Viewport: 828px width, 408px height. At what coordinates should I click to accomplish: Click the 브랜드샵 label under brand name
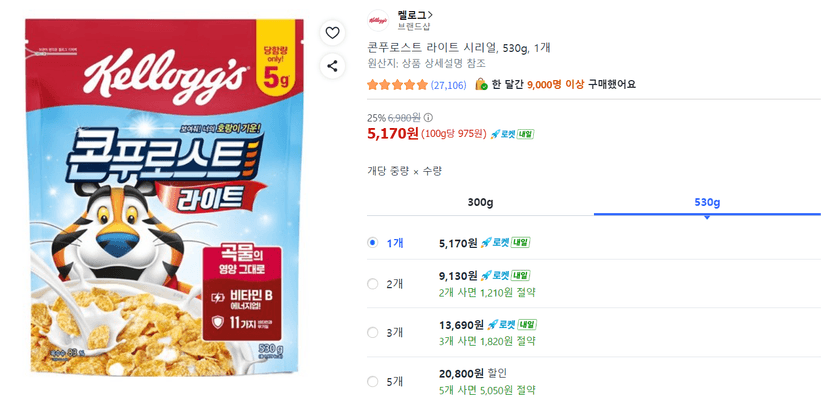pyautogui.click(x=413, y=27)
